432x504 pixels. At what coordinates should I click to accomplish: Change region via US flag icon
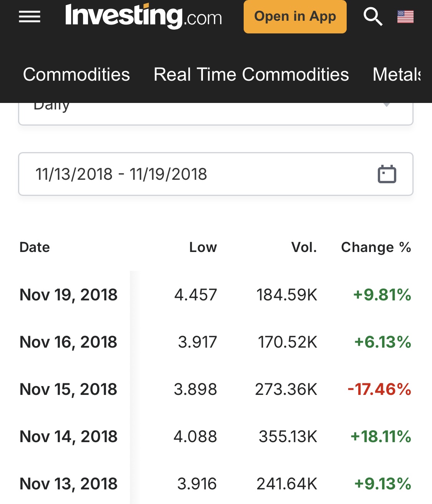pos(405,17)
